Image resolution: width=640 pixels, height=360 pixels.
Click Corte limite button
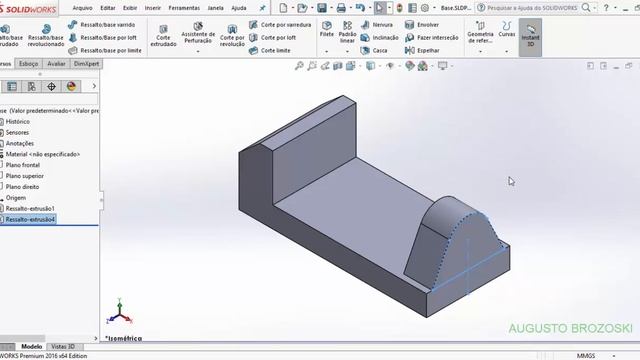[x=270, y=51]
